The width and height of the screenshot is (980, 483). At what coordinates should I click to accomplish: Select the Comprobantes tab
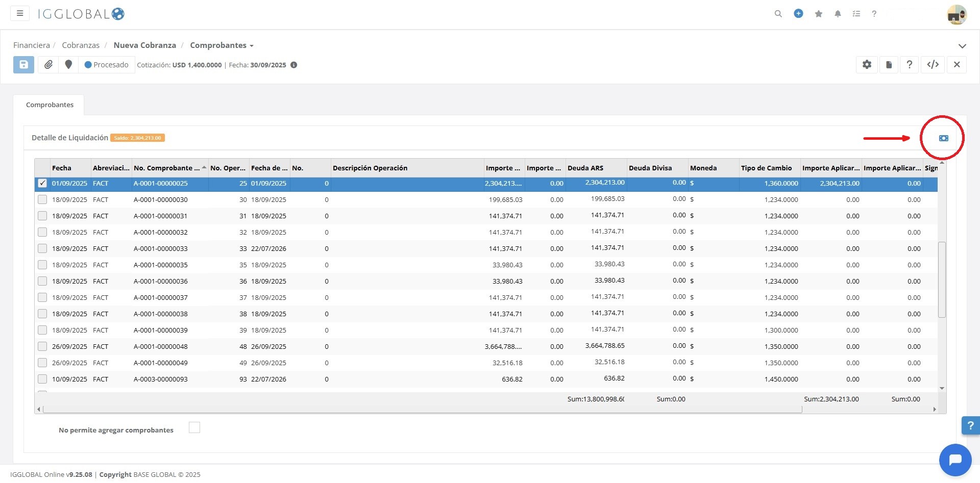click(50, 105)
